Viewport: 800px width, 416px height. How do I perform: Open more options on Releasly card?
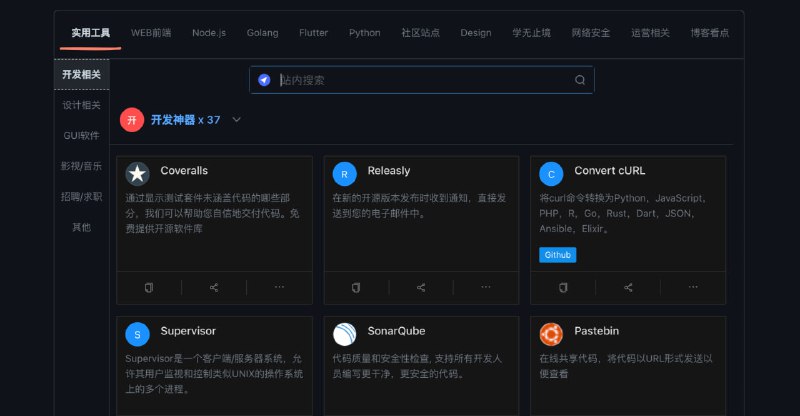point(486,287)
